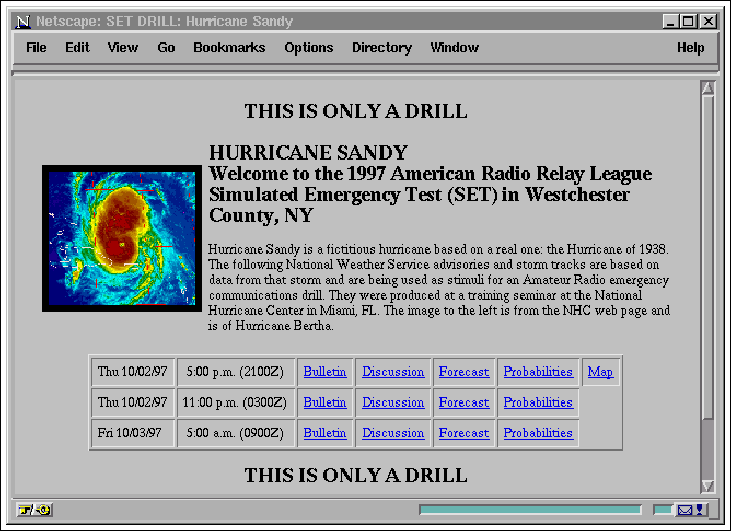731x531 pixels.
Task: Open the Map link for 5:00 p.m. advisory
Action: 600,372
